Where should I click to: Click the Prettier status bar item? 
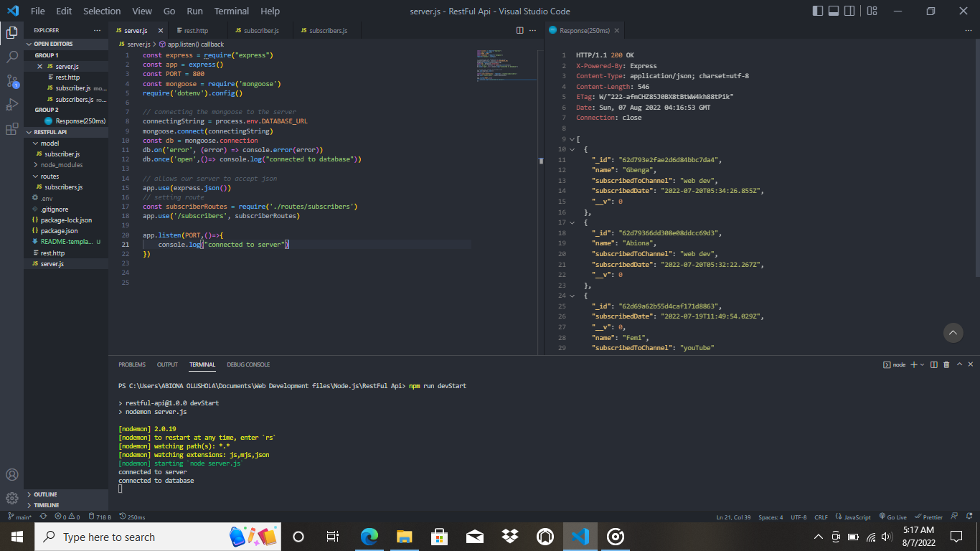(929, 517)
